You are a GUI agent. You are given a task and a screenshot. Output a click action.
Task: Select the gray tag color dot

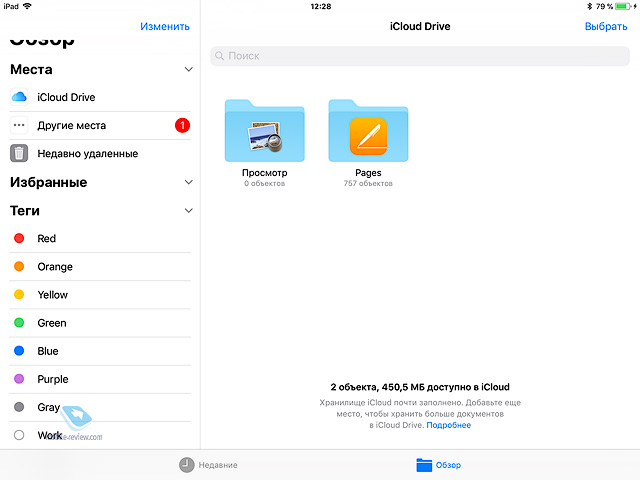[19, 407]
